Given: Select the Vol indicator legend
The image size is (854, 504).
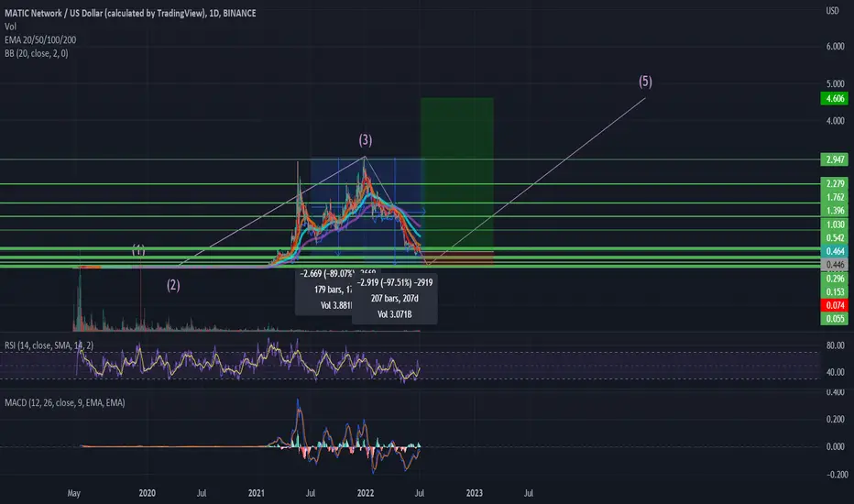Looking at the screenshot, I should click(10, 27).
